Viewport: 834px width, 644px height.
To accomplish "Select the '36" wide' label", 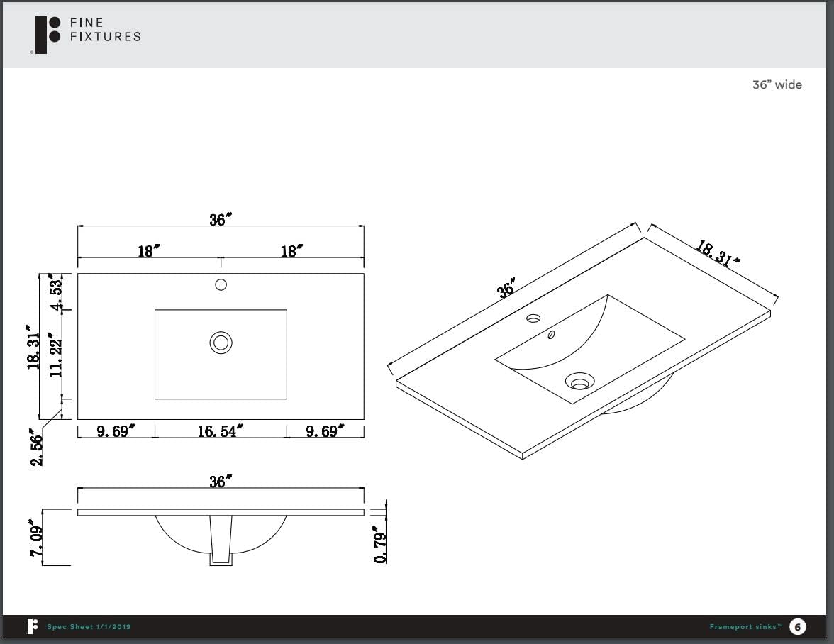I will pos(777,84).
